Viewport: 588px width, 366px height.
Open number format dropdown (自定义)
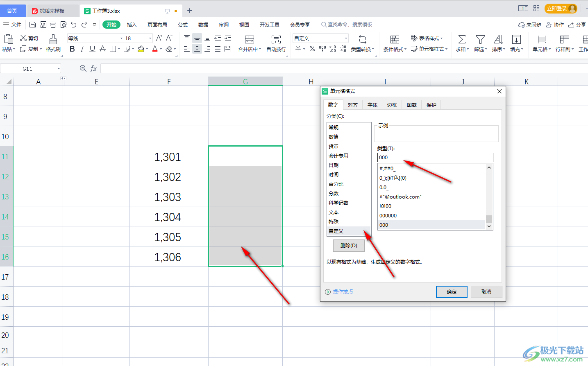click(x=346, y=38)
